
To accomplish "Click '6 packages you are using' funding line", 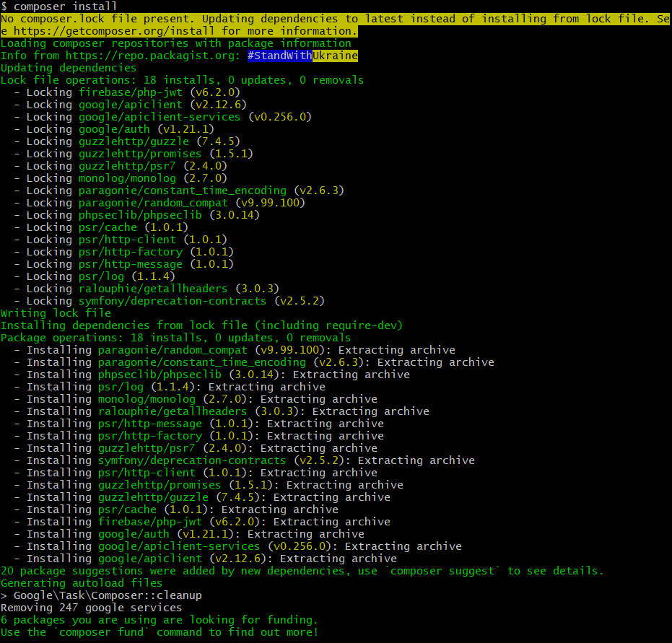I will point(160,621).
